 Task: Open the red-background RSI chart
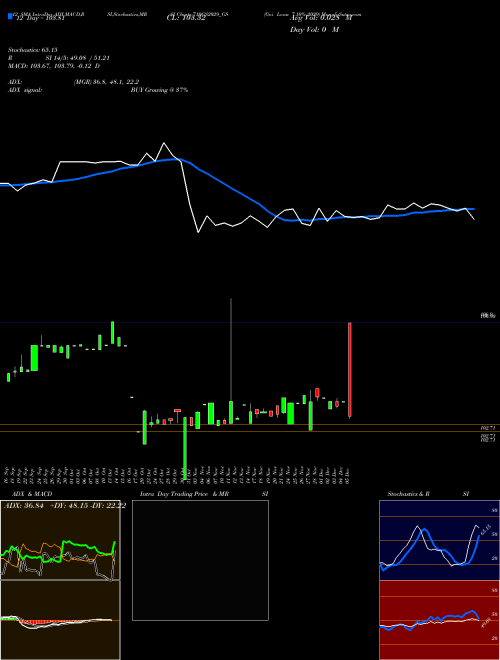[x=439, y=620]
